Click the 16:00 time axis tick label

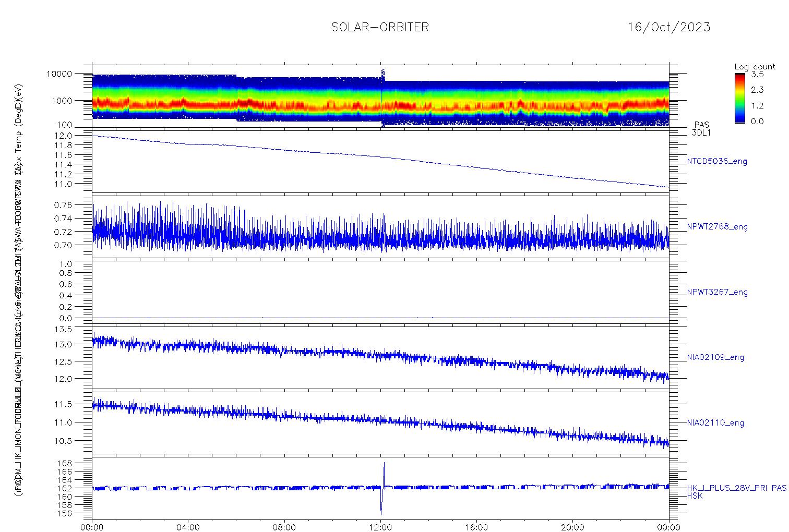476,527
